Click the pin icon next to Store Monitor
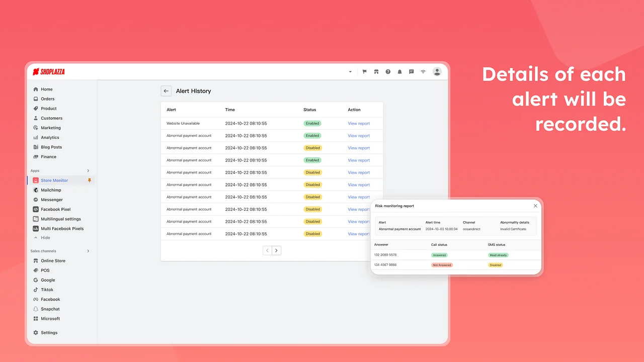 pyautogui.click(x=90, y=180)
